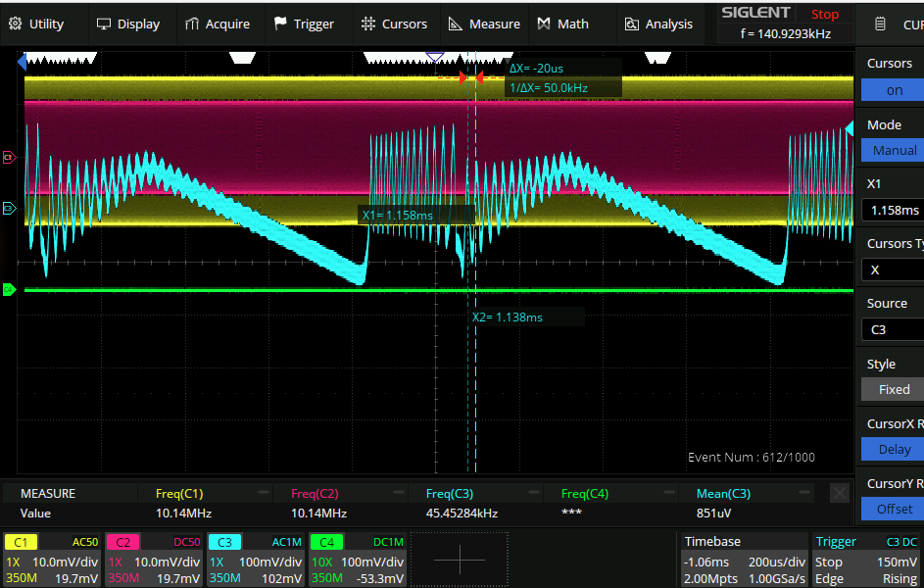Image resolution: width=924 pixels, height=588 pixels.
Task: Click the Measure ruler icon
Action: 456,24
